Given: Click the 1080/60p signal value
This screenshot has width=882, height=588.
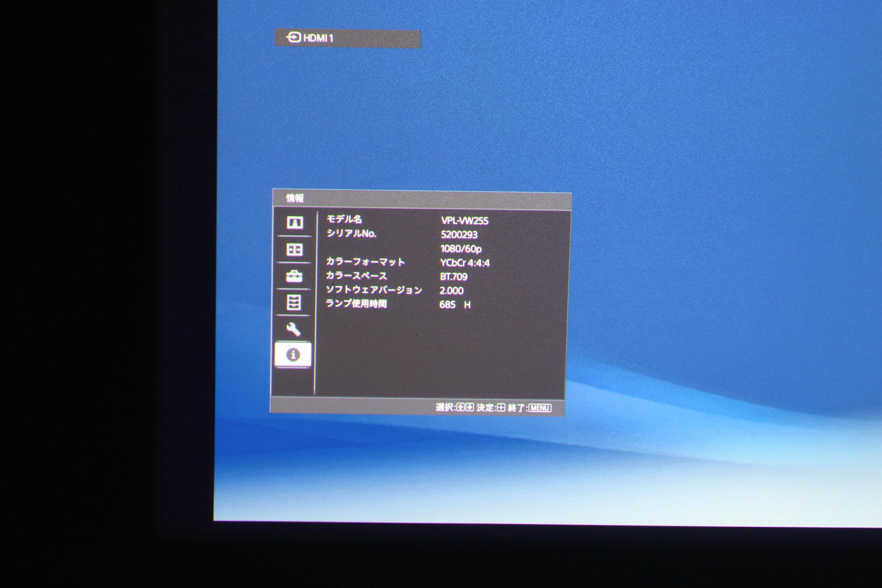Looking at the screenshot, I should 461,249.
